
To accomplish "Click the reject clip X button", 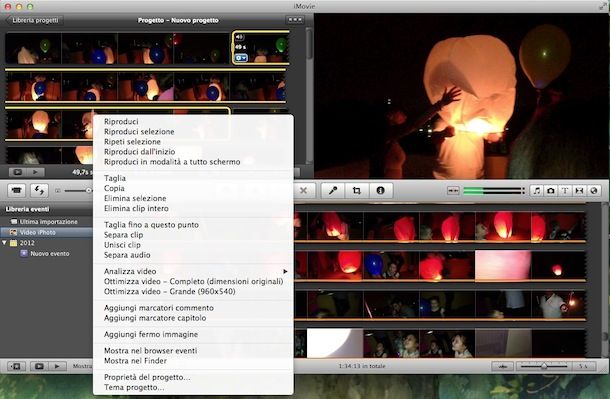I will pos(304,191).
